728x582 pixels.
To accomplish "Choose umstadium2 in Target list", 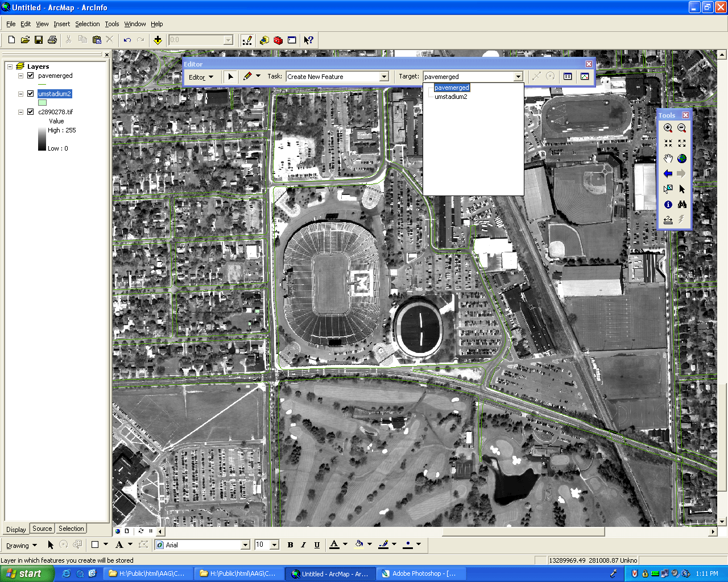I will (450, 97).
